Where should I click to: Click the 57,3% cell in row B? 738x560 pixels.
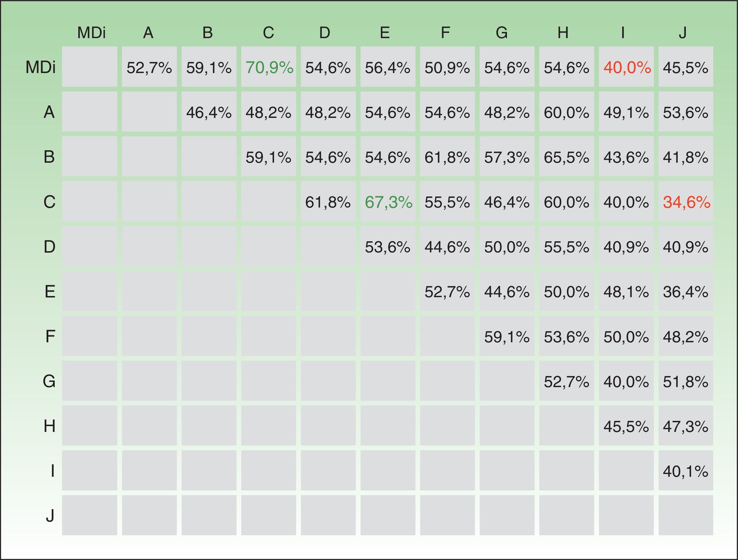506,157
